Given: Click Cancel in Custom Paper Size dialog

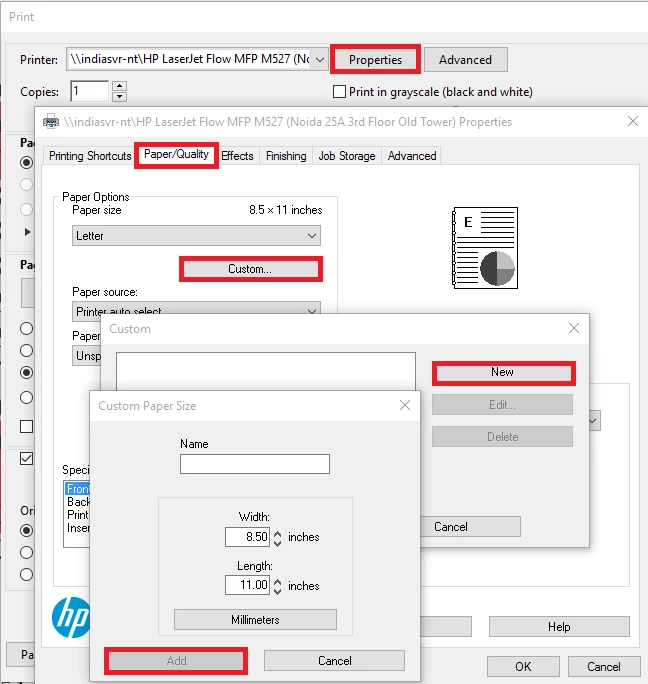Looking at the screenshot, I should pyautogui.click(x=334, y=660).
